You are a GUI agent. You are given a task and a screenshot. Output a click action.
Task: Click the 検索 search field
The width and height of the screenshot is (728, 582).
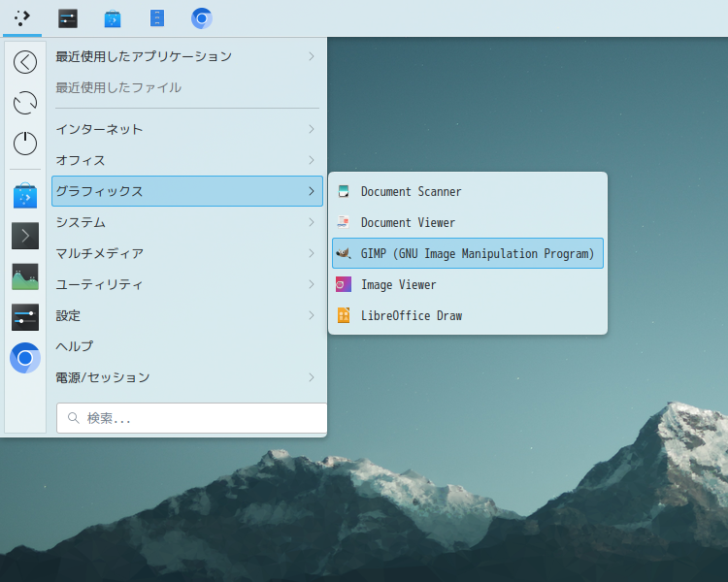(194, 418)
